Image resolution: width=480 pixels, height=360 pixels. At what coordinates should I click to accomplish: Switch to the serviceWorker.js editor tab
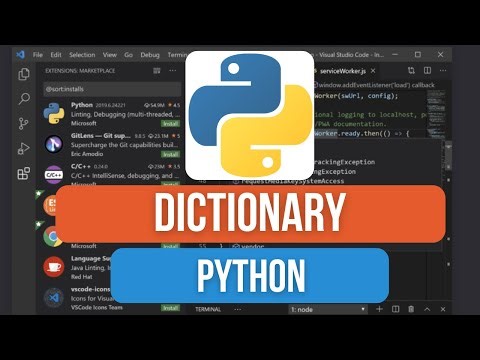coord(343,71)
